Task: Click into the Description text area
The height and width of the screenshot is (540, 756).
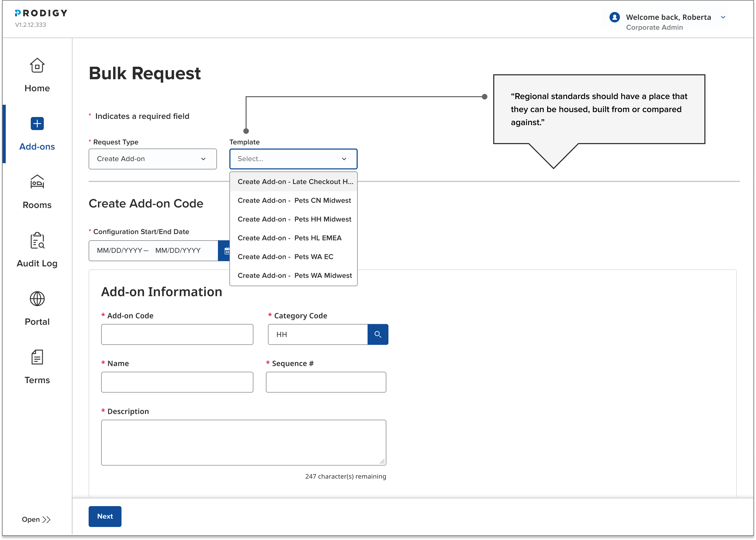Action: 243,442
